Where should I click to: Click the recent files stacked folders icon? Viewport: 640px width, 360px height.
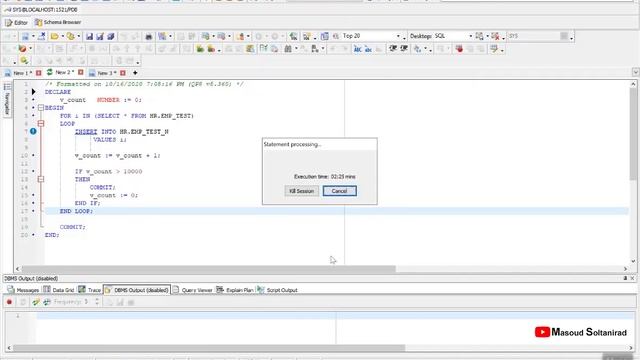coord(71,37)
